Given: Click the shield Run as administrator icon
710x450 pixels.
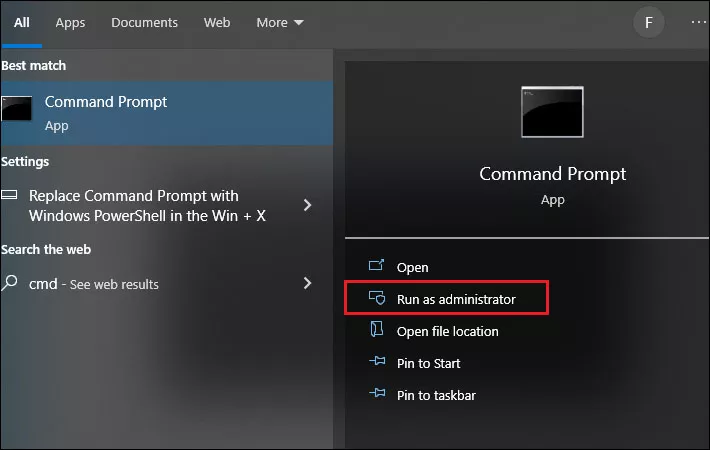Looking at the screenshot, I should [377, 297].
